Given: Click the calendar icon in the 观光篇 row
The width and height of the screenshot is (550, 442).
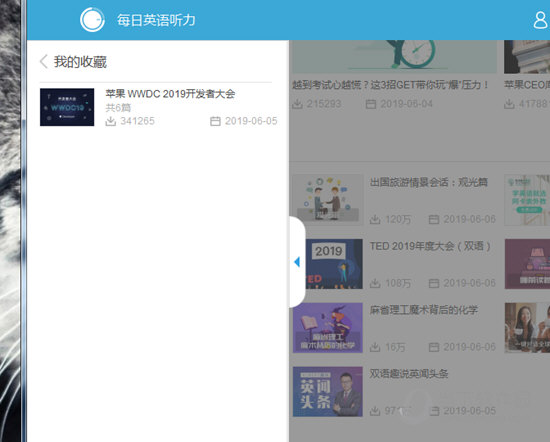Looking at the screenshot, I should [x=434, y=220].
